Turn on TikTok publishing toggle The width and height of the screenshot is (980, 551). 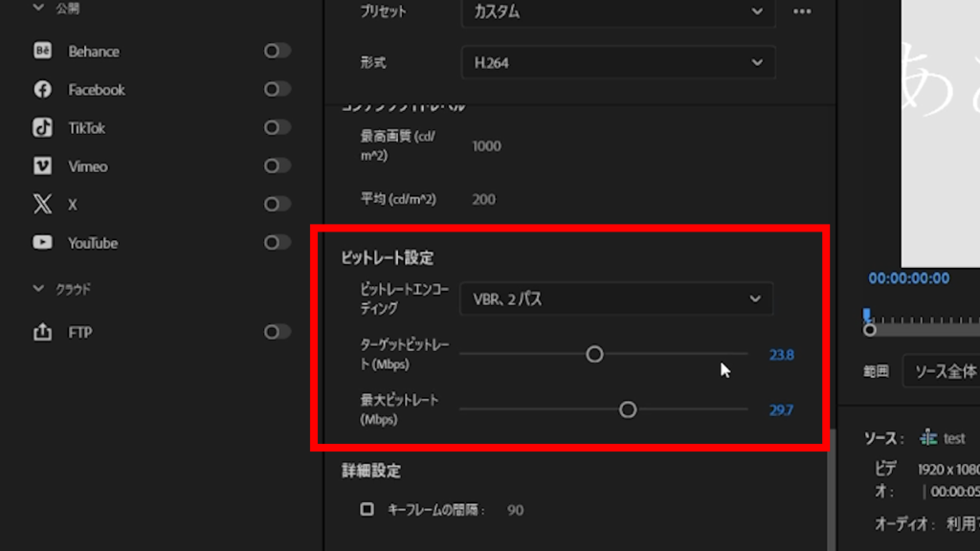[x=277, y=127]
